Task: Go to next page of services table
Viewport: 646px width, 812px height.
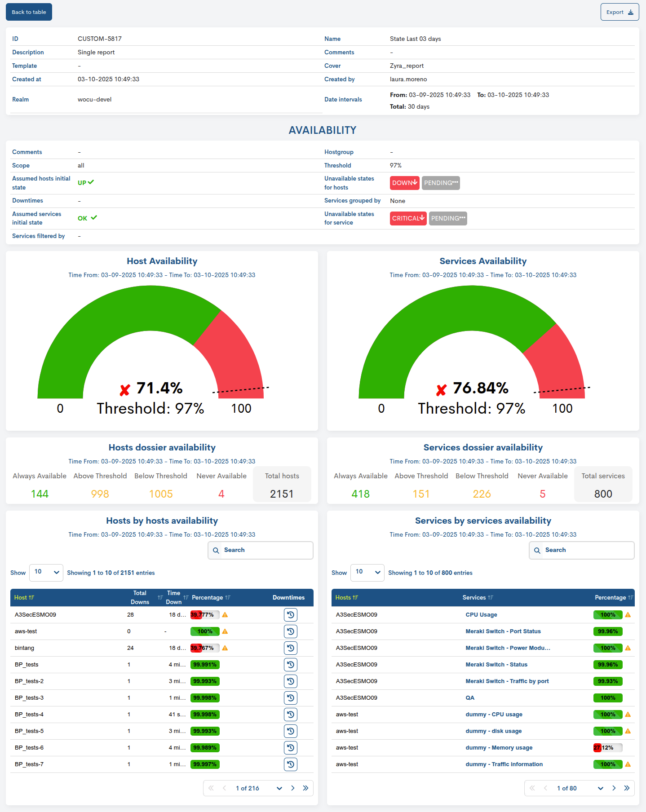Action: point(614,788)
